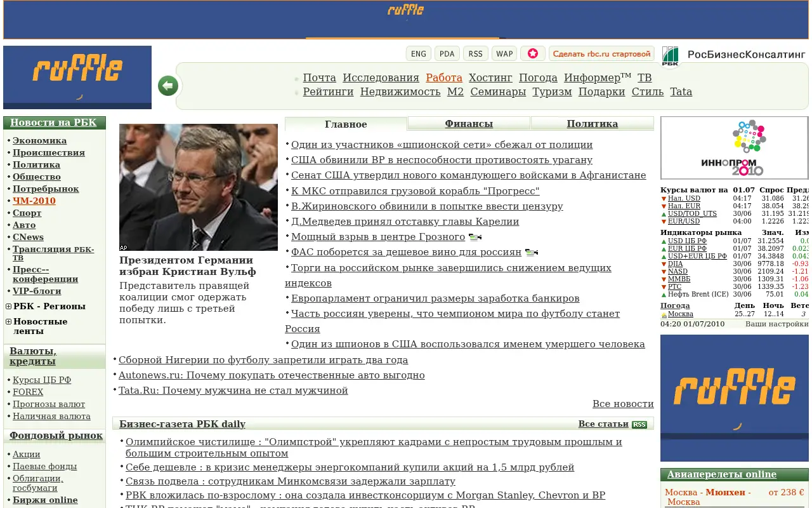Click the weather icon beside Москва
Screen dimensions: 812x508
point(664,315)
